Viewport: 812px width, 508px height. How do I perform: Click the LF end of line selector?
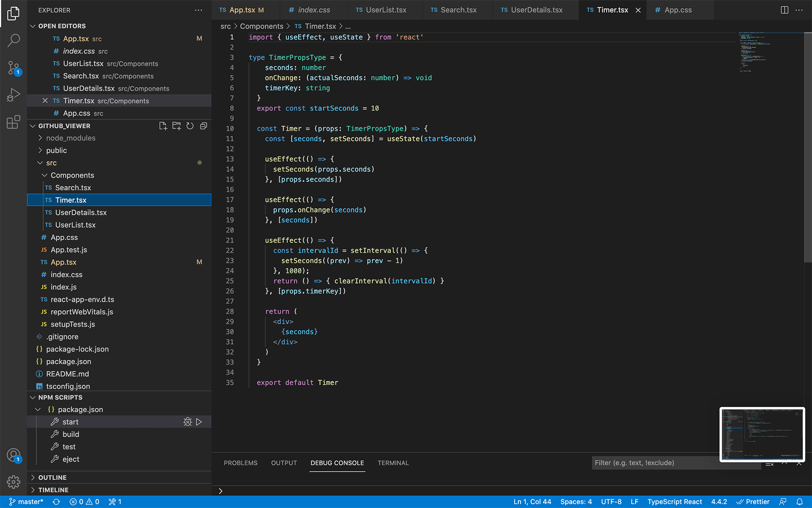click(x=634, y=502)
